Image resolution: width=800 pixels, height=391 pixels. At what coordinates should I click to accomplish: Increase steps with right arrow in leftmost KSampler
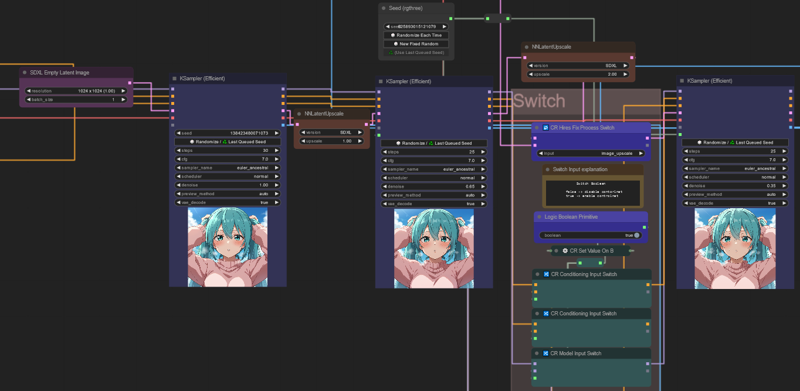pyautogui.click(x=277, y=151)
